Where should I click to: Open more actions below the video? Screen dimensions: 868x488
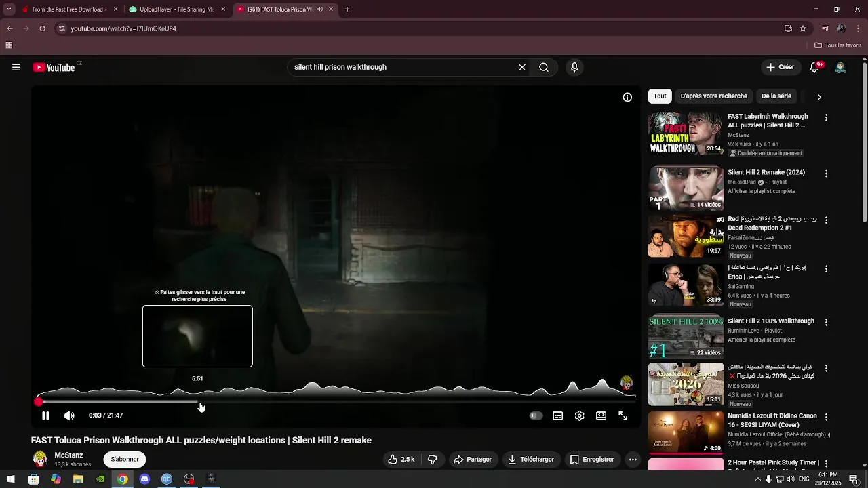[633, 459]
